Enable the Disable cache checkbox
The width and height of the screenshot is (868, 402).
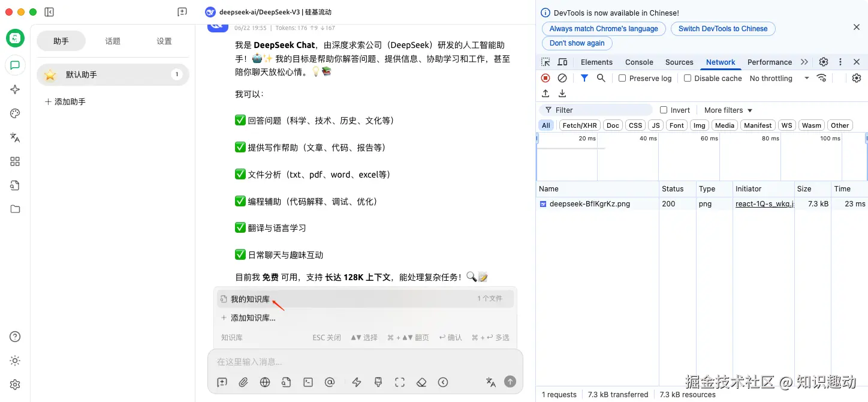(688, 78)
